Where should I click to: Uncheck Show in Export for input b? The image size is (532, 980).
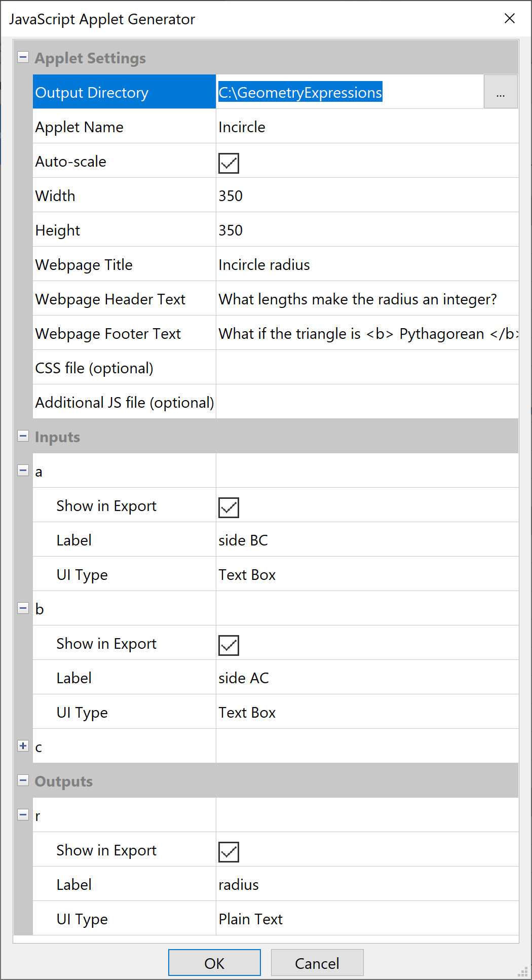[x=229, y=645]
